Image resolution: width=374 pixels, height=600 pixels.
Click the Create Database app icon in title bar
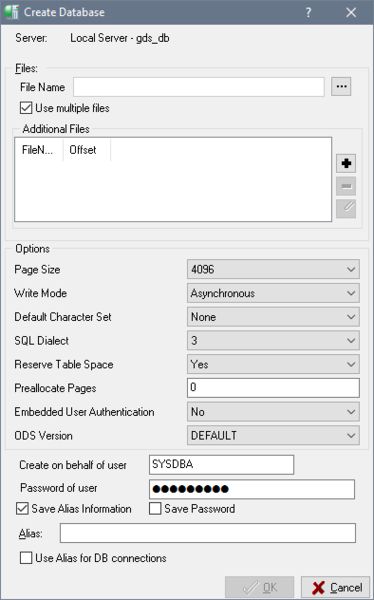click(x=11, y=12)
